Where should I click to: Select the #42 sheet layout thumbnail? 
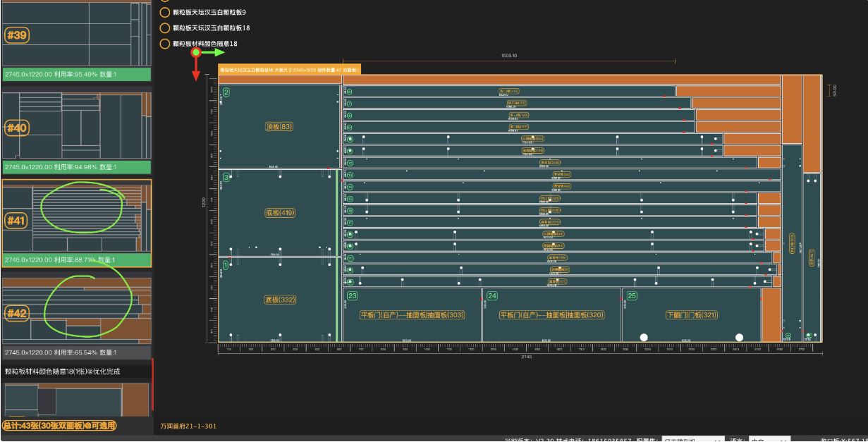(x=76, y=311)
